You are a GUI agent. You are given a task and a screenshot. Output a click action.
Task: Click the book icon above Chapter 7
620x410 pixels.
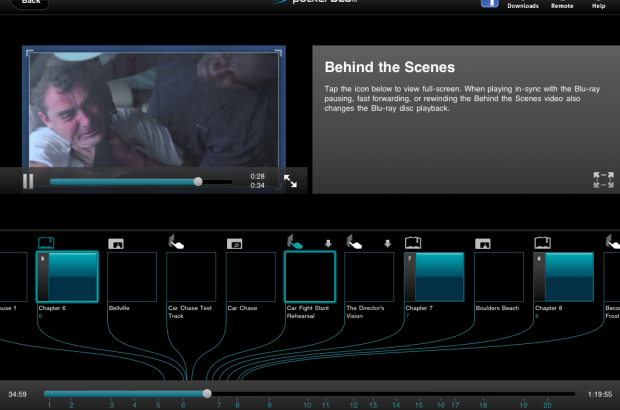(413, 242)
